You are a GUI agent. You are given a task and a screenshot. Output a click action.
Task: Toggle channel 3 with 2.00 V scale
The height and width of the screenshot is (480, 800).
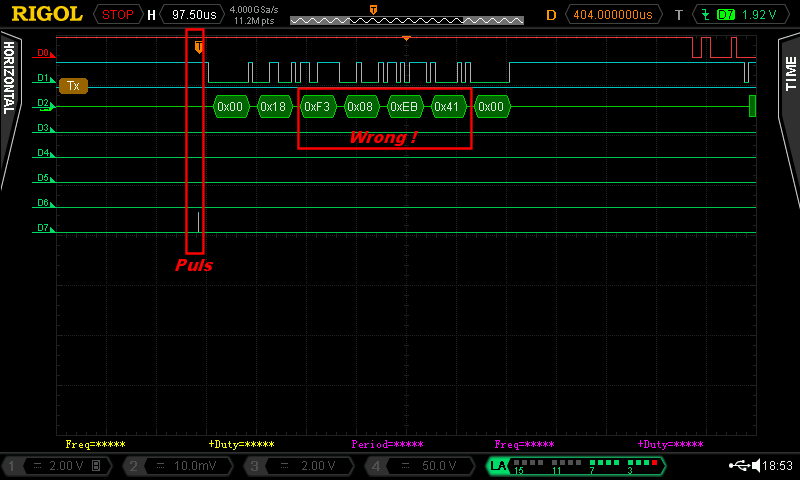tap(299, 466)
